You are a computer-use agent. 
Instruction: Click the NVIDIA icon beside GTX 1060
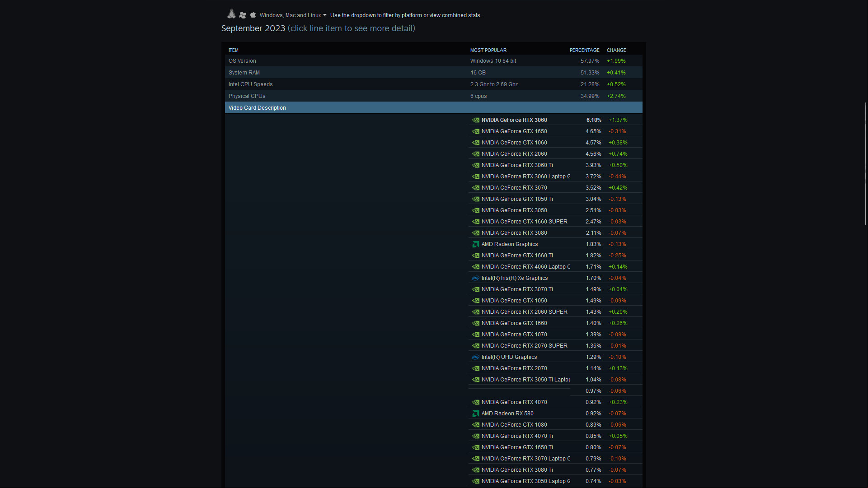point(475,143)
